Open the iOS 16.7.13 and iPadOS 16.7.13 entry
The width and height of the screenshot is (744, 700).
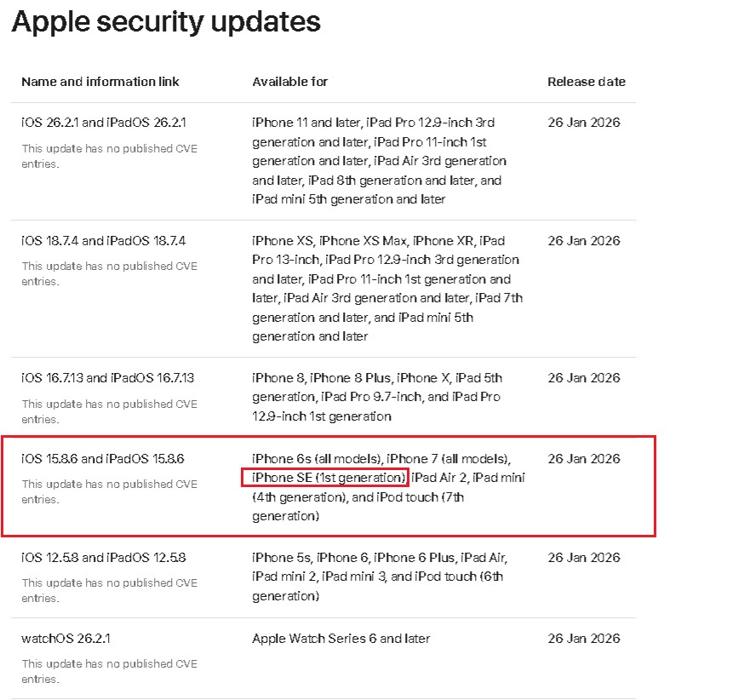click(108, 378)
